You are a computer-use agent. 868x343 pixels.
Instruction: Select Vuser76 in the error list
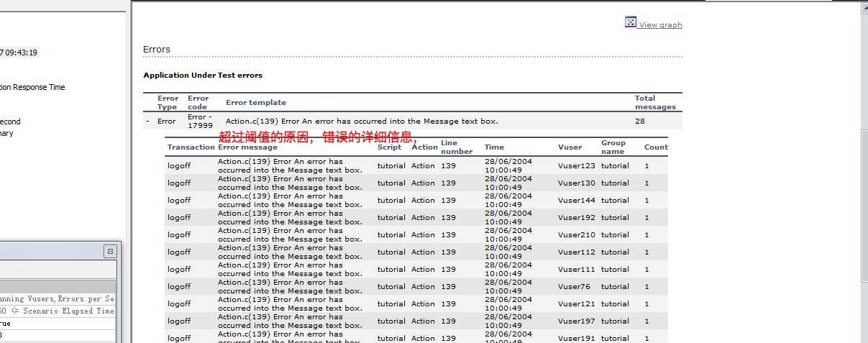pyautogui.click(x=575, y=287)
